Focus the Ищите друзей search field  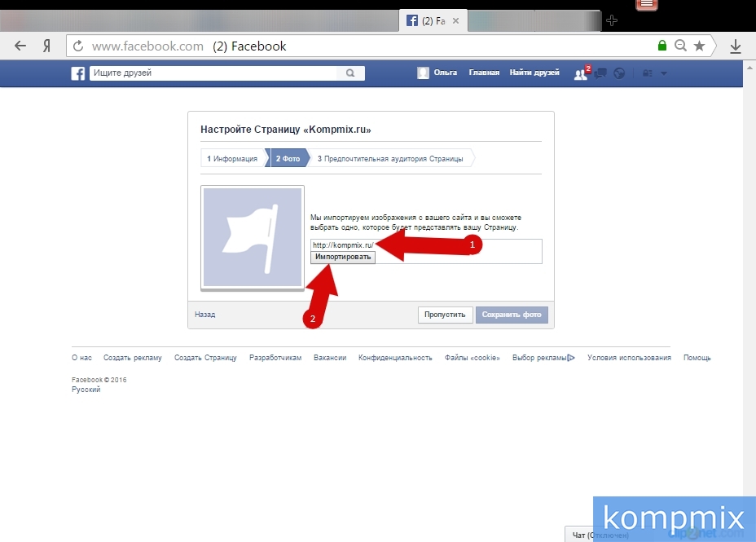pyautogui.click(x=213, y=73)
